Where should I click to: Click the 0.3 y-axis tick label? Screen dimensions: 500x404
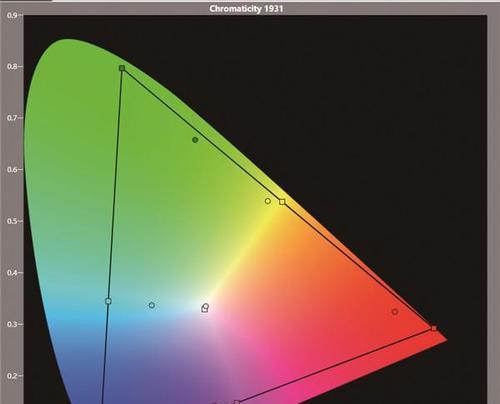12,324
